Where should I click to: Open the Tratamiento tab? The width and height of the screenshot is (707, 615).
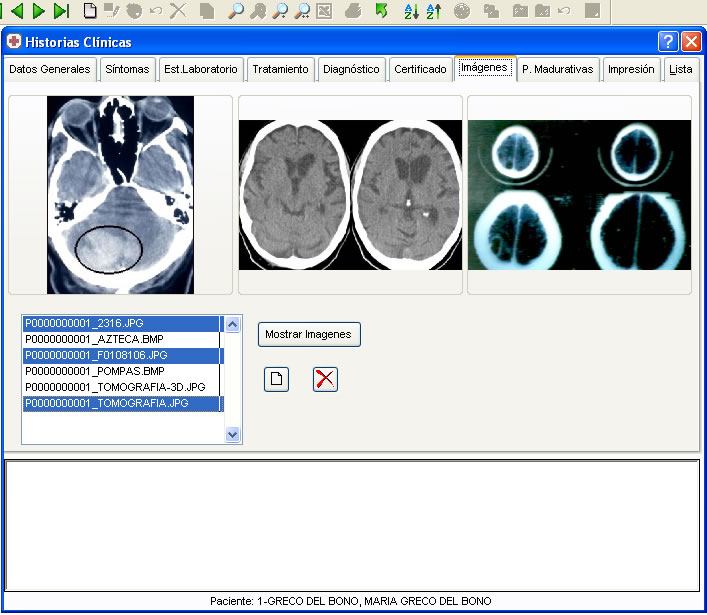tap(280, 70)
